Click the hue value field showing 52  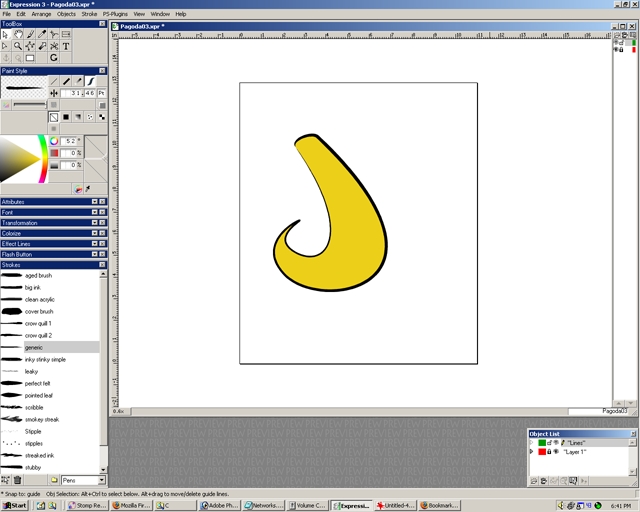pos(69,141)
